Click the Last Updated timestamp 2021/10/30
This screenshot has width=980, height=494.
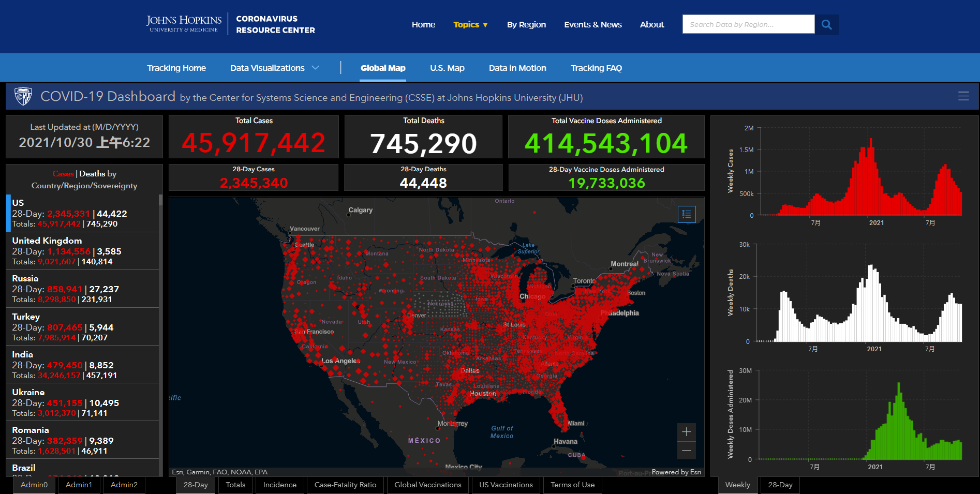pos(84,142)
